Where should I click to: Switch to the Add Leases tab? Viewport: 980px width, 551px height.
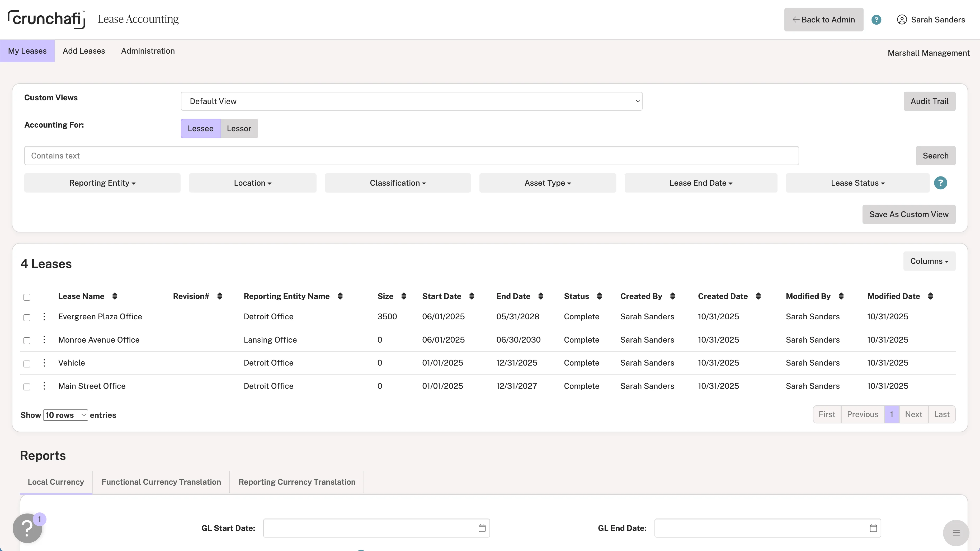click(x=84, y=51)
